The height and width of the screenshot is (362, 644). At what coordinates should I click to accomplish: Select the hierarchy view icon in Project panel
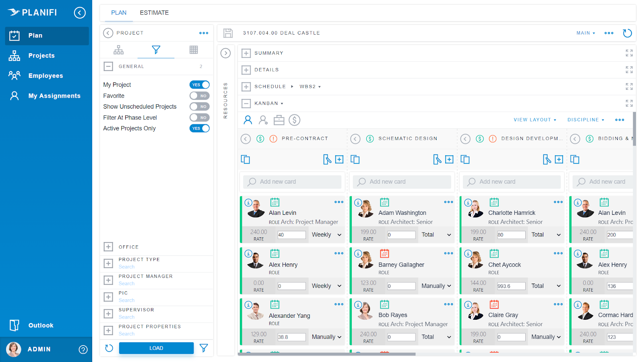[x=118, y=49]
